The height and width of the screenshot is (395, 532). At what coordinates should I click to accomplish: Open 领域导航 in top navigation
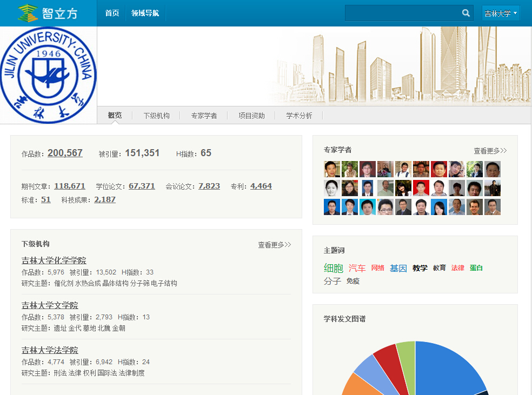point(145,13)
